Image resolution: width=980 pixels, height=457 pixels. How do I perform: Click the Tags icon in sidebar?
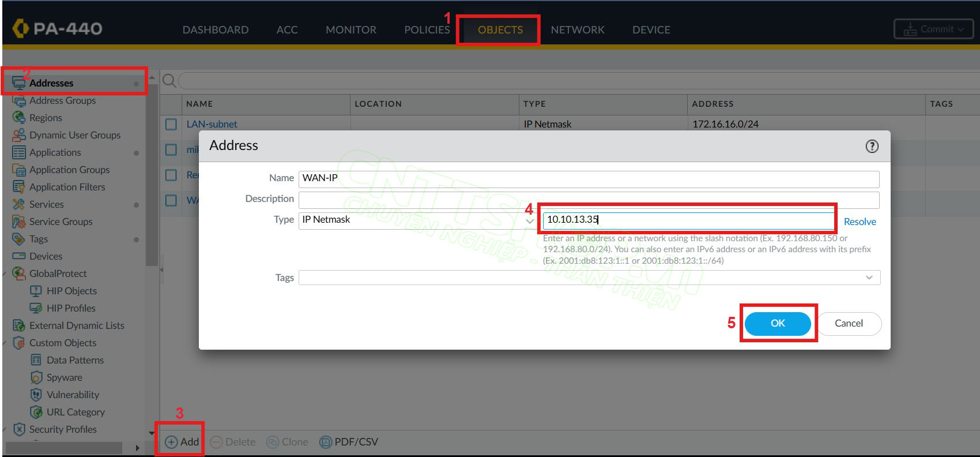[19, 239]
